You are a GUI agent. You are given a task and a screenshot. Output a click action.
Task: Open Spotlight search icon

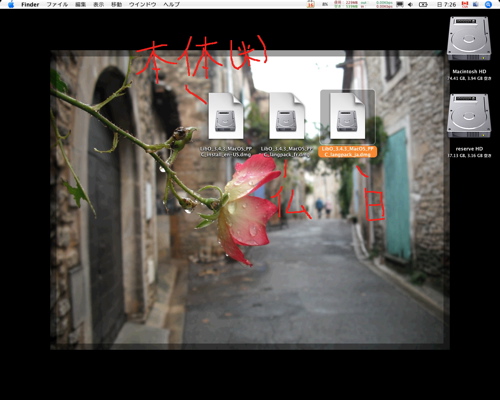tap(488, 4)
